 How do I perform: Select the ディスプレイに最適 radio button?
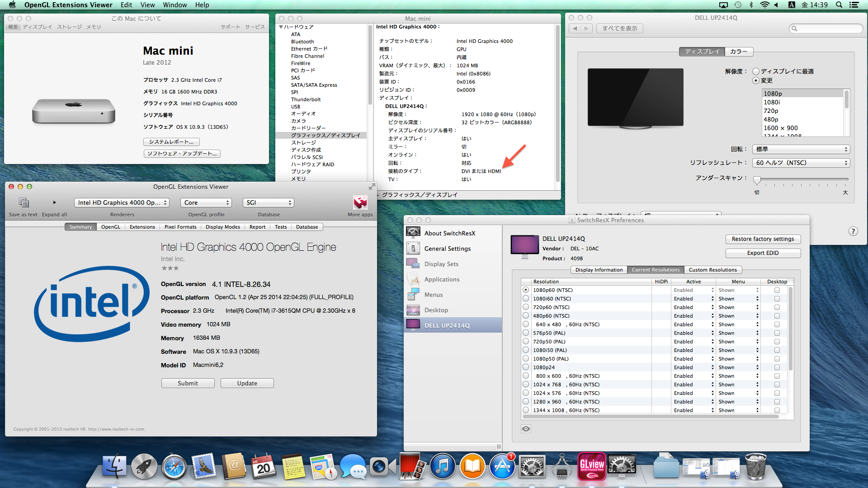[755, 71]
